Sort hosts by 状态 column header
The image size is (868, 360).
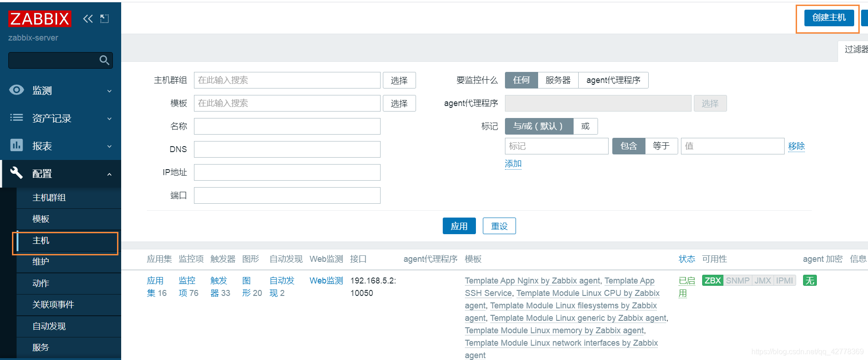pyautogui.click(x=687, y=259)
